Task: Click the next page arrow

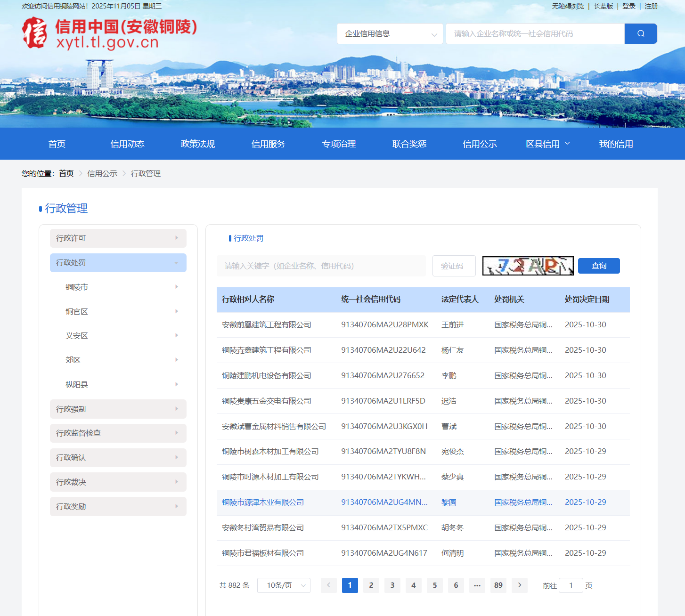Action: pos(519,585)
